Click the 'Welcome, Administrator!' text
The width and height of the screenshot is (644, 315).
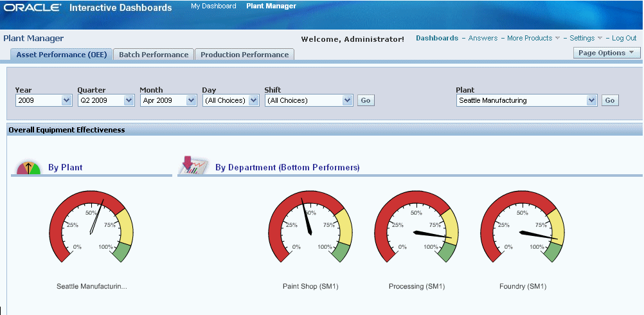coord(352,39)
